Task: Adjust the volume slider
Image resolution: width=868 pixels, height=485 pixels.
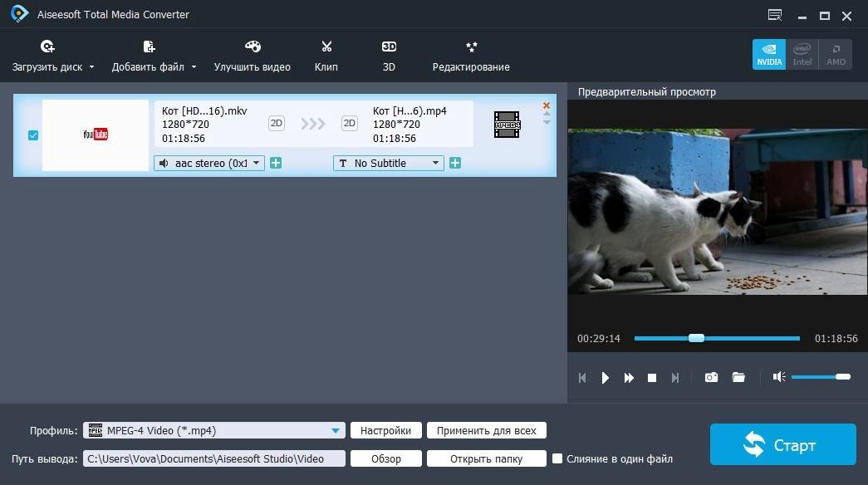Action: coord(821,377)
